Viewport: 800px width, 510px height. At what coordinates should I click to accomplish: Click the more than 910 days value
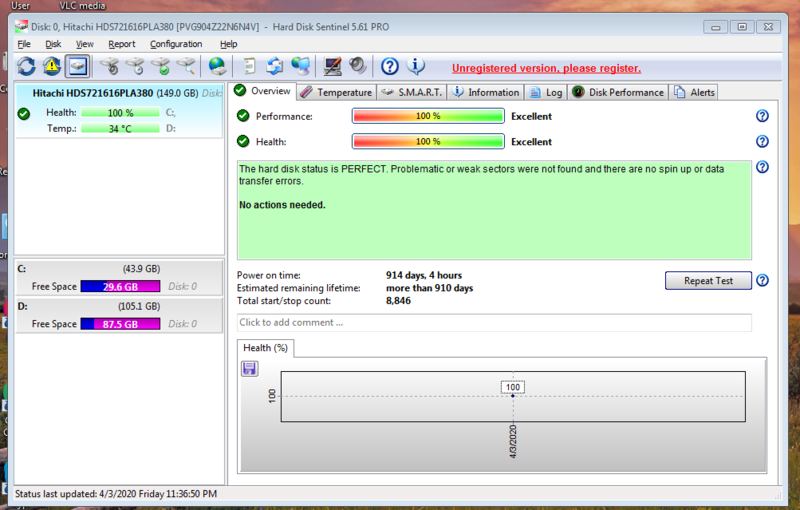[430, 288]
